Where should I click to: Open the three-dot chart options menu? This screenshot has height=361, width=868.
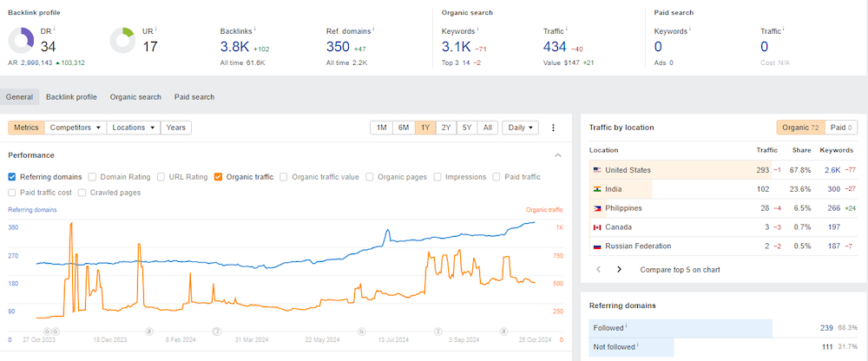(552, 128)
